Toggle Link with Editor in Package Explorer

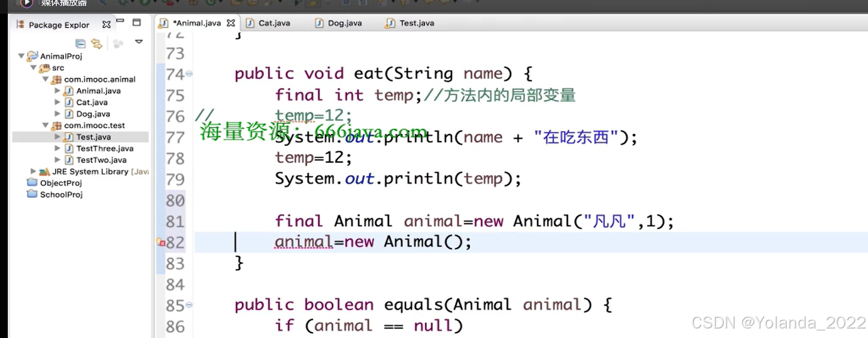96,43
